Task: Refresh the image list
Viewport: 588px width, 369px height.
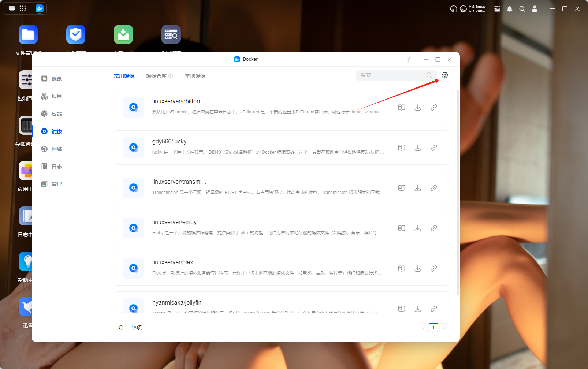Action: click(121, 328)
